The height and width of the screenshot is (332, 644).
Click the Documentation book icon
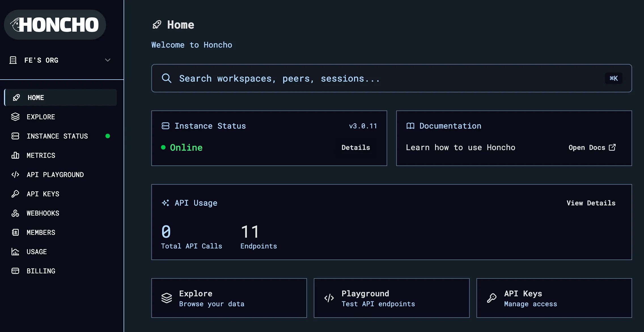[410, 126]
